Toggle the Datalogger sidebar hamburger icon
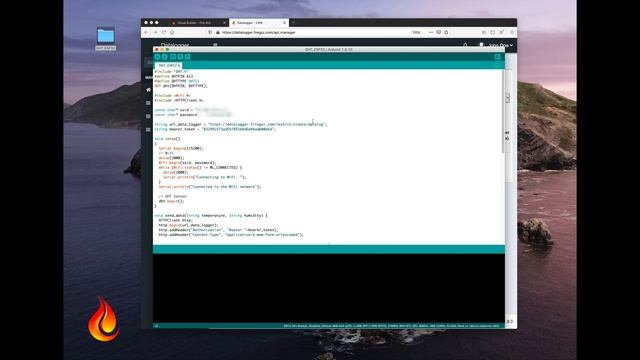This screenshot has height=360, width=640. pos(215,44)
